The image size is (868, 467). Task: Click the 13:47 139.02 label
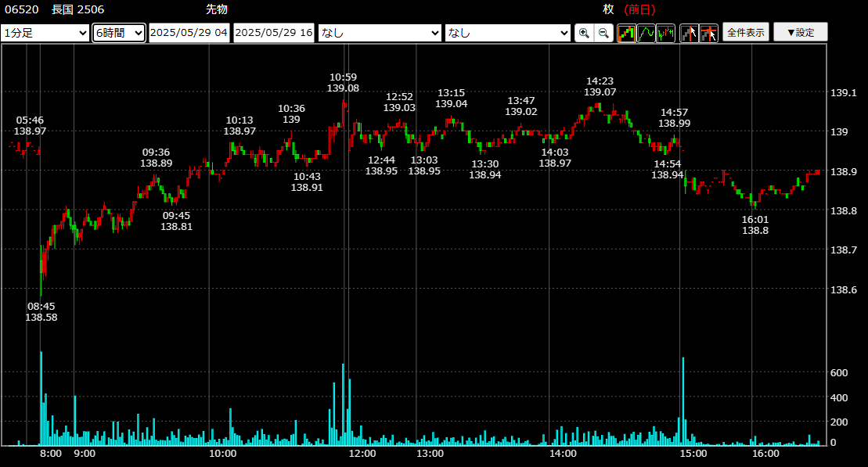coord(521,106)
